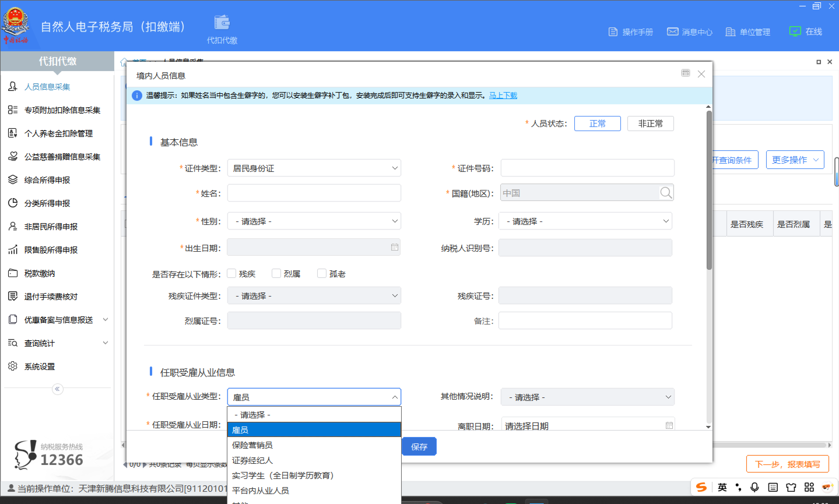Click the 个人养老金扣除管理 sidebar icon

[x=13, y=133]
